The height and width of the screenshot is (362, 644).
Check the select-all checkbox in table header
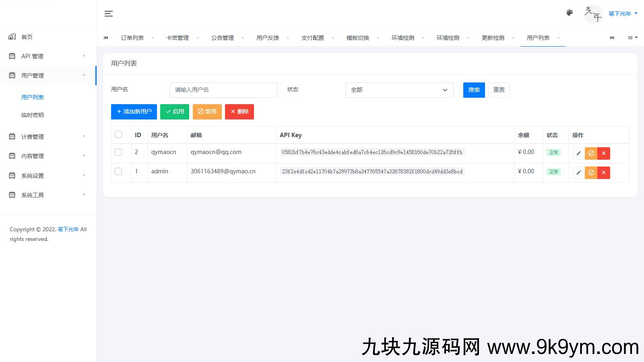click(118, 135)
